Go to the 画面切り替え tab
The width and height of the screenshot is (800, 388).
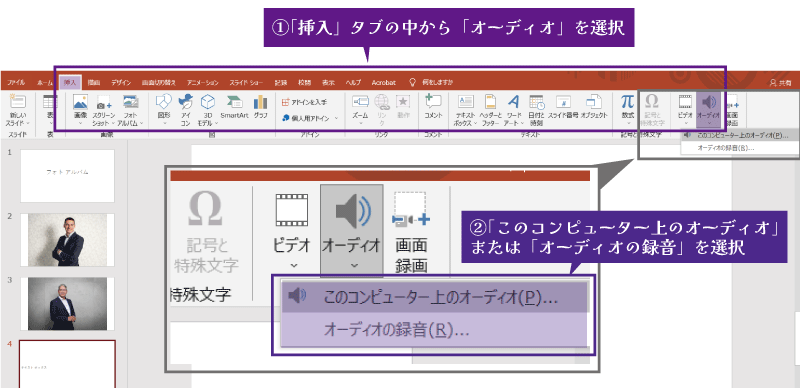159,82
